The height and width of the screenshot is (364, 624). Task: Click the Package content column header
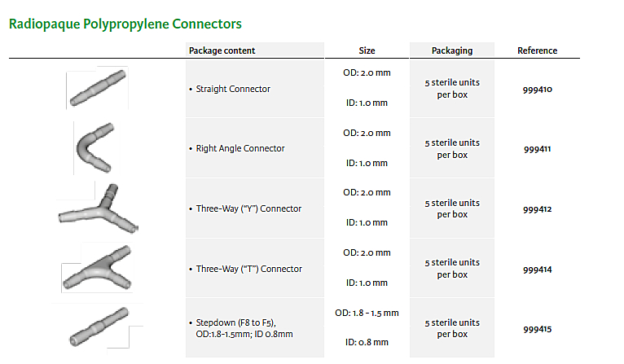coord(222,50)
